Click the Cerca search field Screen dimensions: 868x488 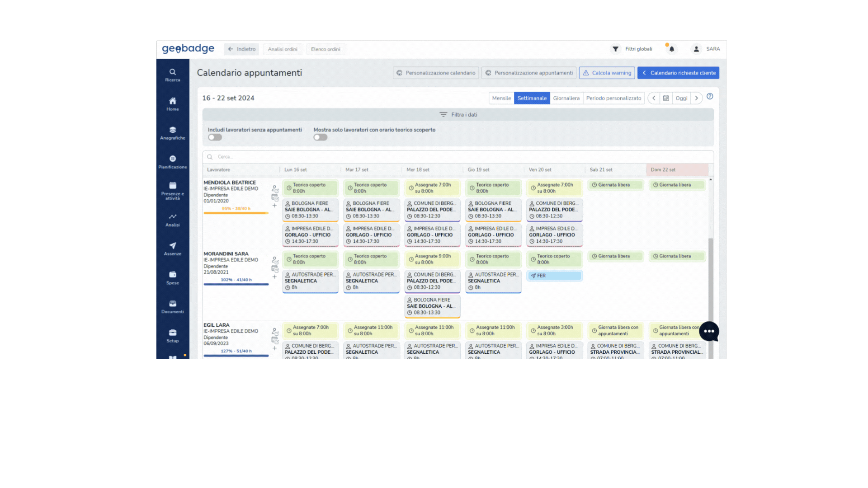(458, 157)
